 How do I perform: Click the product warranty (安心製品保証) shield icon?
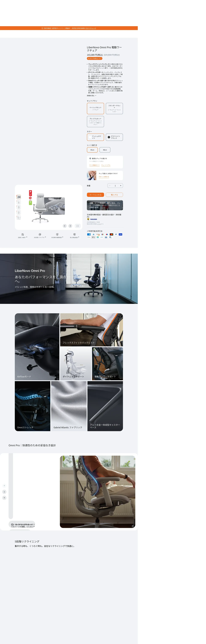tap(74, 235)
